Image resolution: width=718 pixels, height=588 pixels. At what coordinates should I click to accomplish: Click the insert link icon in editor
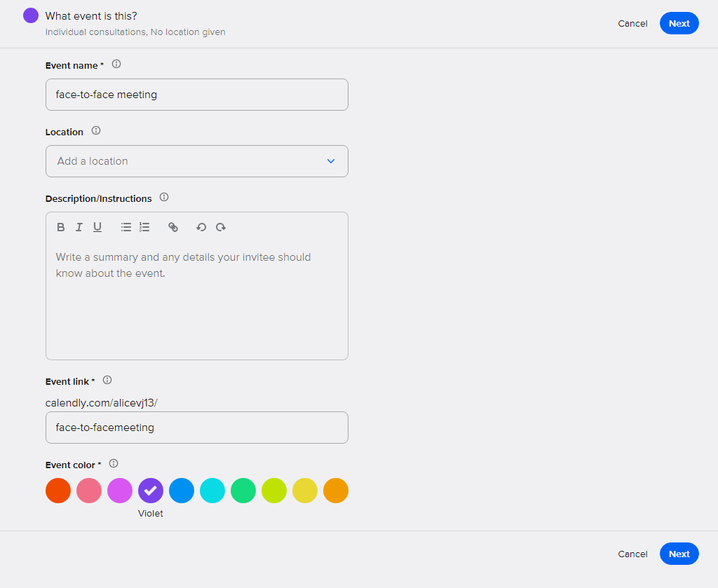click(173, 227)
